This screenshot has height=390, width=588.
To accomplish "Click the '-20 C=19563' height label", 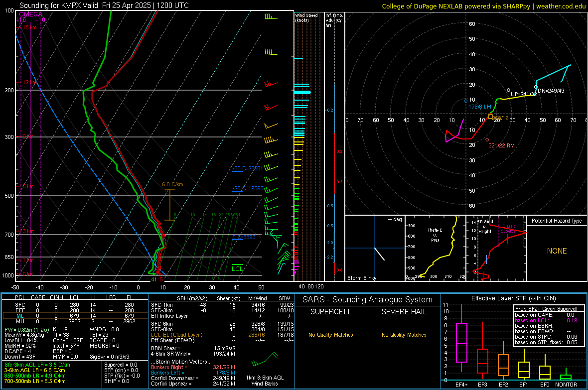I will (248, 188).
